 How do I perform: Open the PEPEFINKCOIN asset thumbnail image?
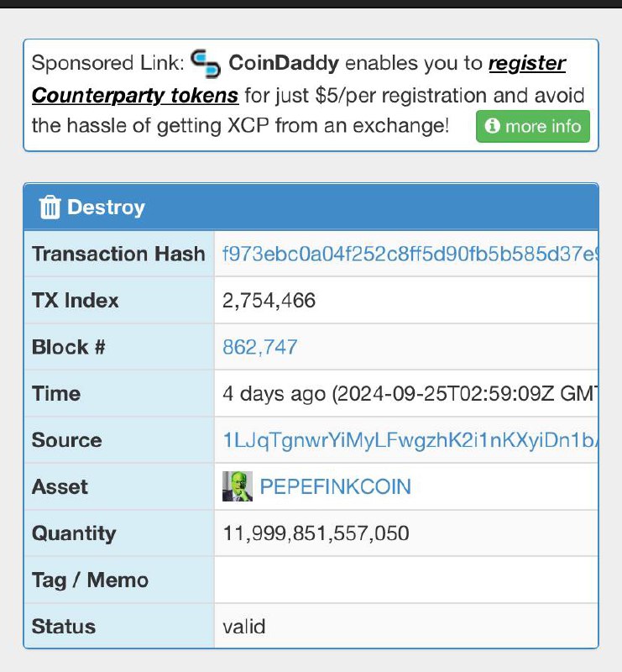pyautogui.click(x=238, y=486)
